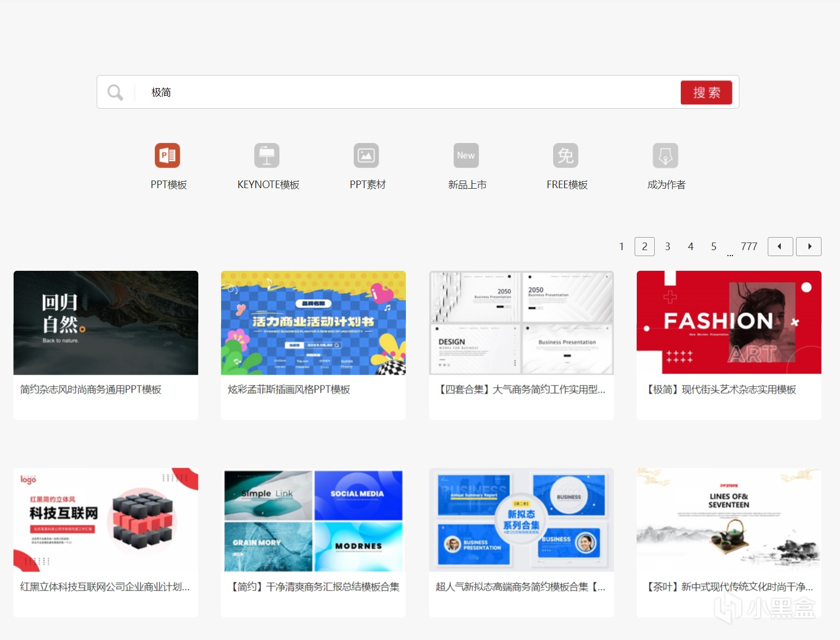Click title 【茶叶】新中式现代传统文化时尚干净
The width and height of the screenshot is (840, 640).
729,587
